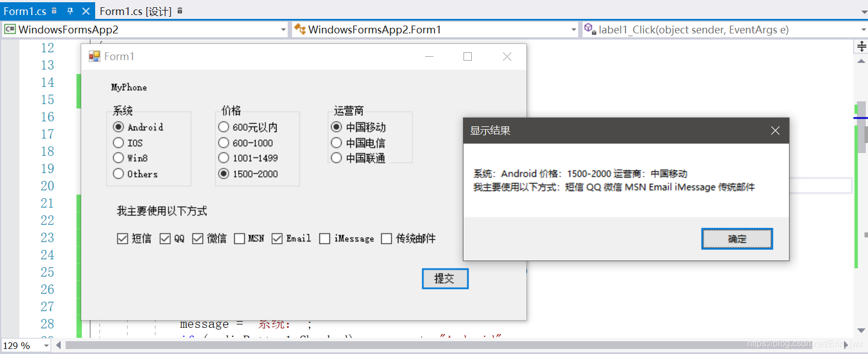Click the 确定 button in the result dialog
The height and width of the screenshot is (354, 868).
pos(737,238)
